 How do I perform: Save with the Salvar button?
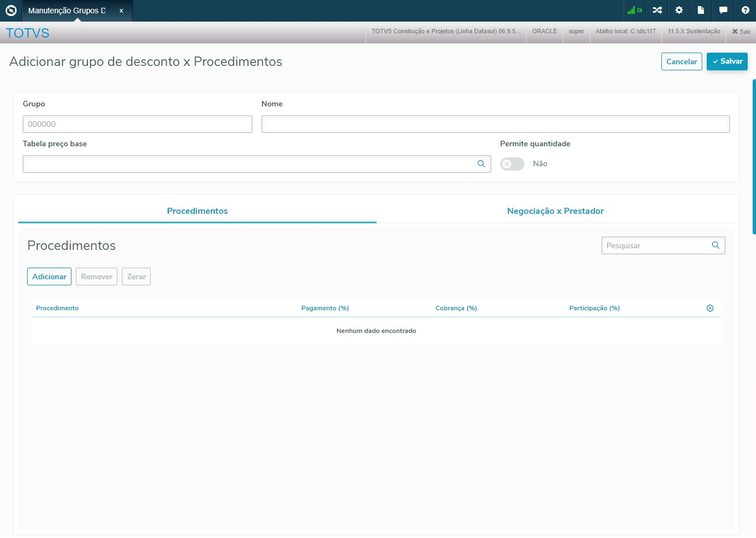(727, 62)
